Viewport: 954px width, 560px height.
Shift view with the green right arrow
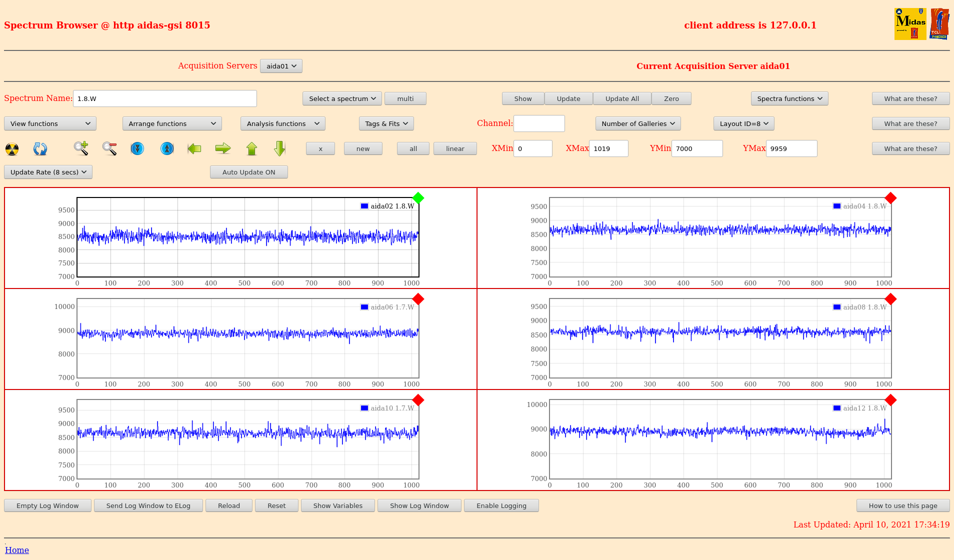[x=223, y=148]
